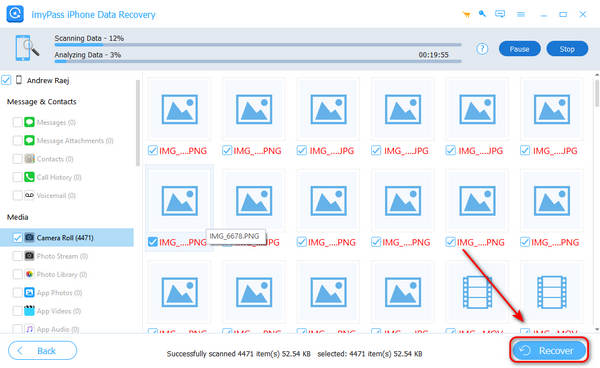Uncheck the first IMG PNG thumbnail checkbox

(x=153, y=151)
